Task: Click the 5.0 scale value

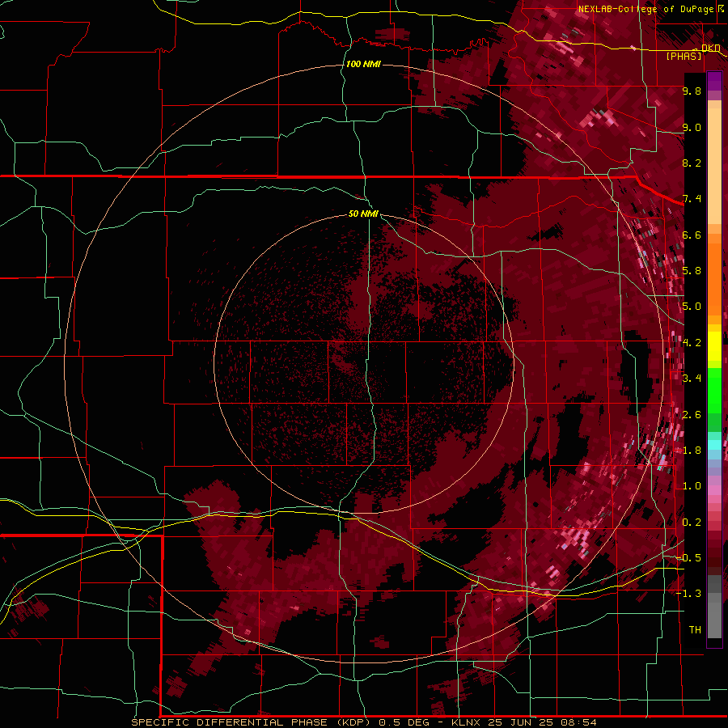Action: click(x=692, y=307)
